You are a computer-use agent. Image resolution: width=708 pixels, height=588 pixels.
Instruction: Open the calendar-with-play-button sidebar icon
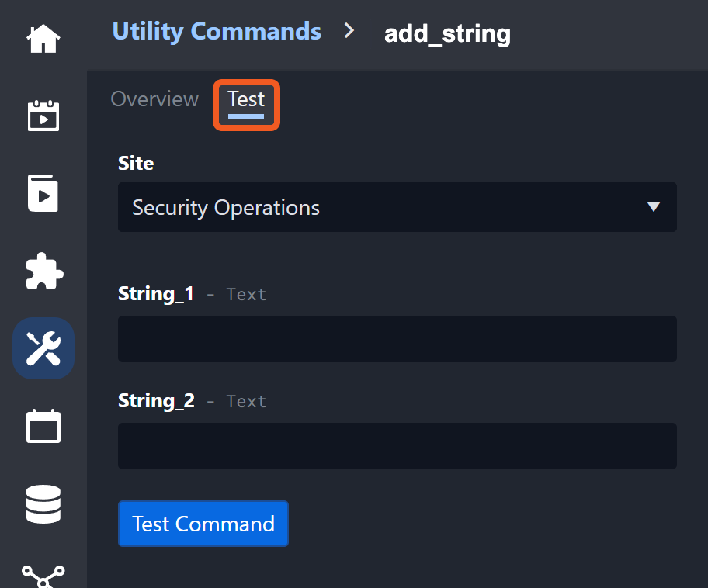pyautogui.click(x=43, y=116)
